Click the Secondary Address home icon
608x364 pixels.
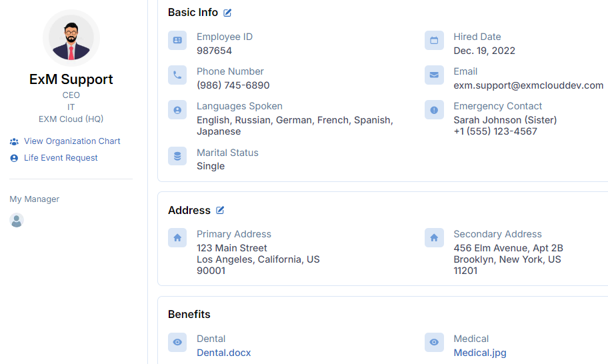click(434, 238)
